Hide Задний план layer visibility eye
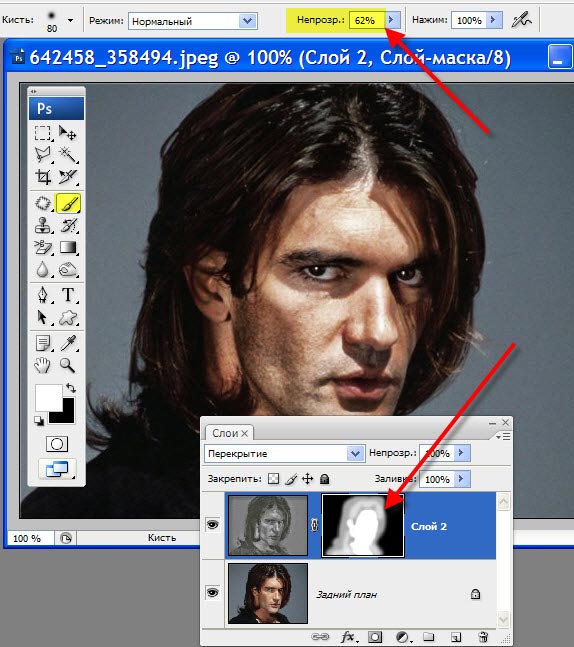Screen dimensions: 574x647 coord(213,593)
